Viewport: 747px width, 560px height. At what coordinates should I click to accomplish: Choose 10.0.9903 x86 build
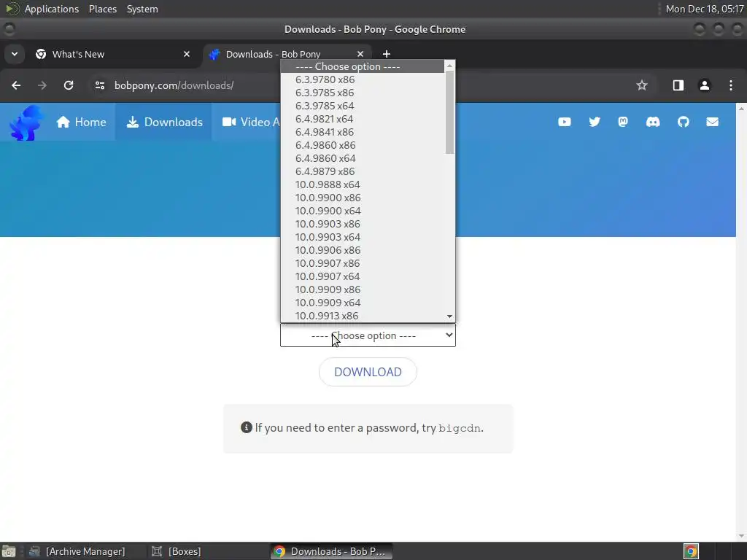(x=363, y=224)
